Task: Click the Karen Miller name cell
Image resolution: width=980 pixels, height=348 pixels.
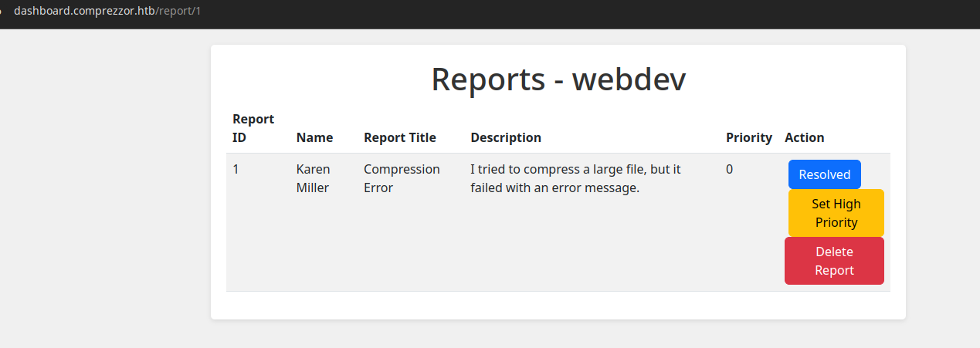Action: (314, 178)
